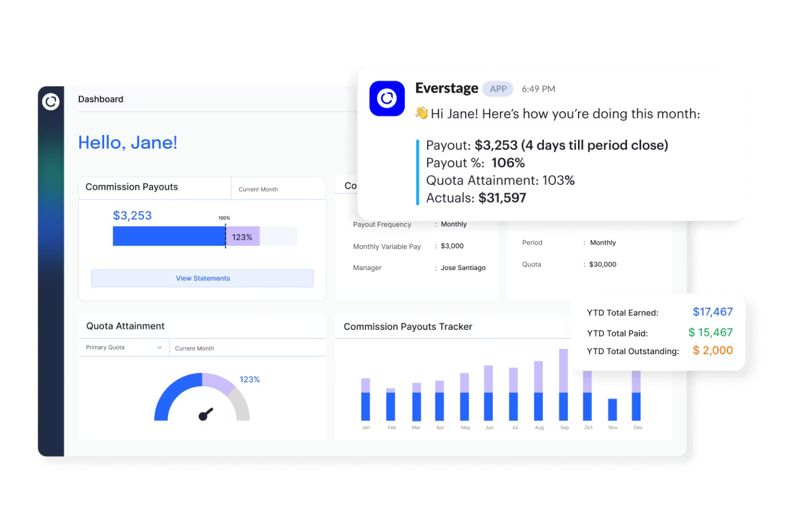The image size is (798, 532).
Task: Click the Everstage logo in the left sidebar
Action: click(51, 101)
